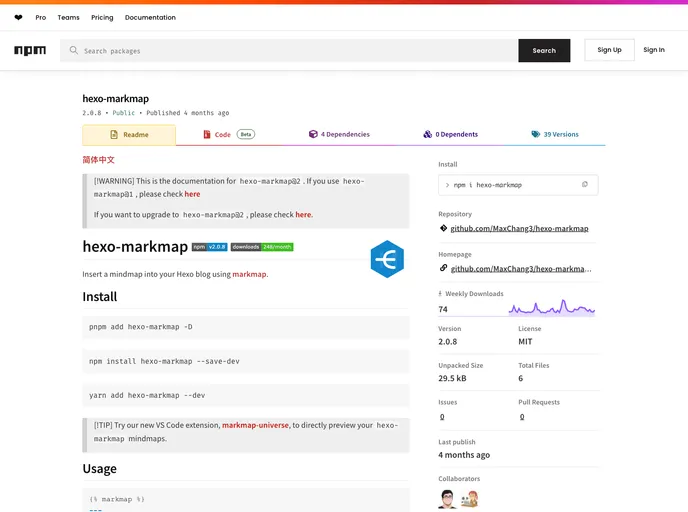Follow the 'here' link for upgrading
The width and height of the screenshot is (688, 512).
click(303, 215)
